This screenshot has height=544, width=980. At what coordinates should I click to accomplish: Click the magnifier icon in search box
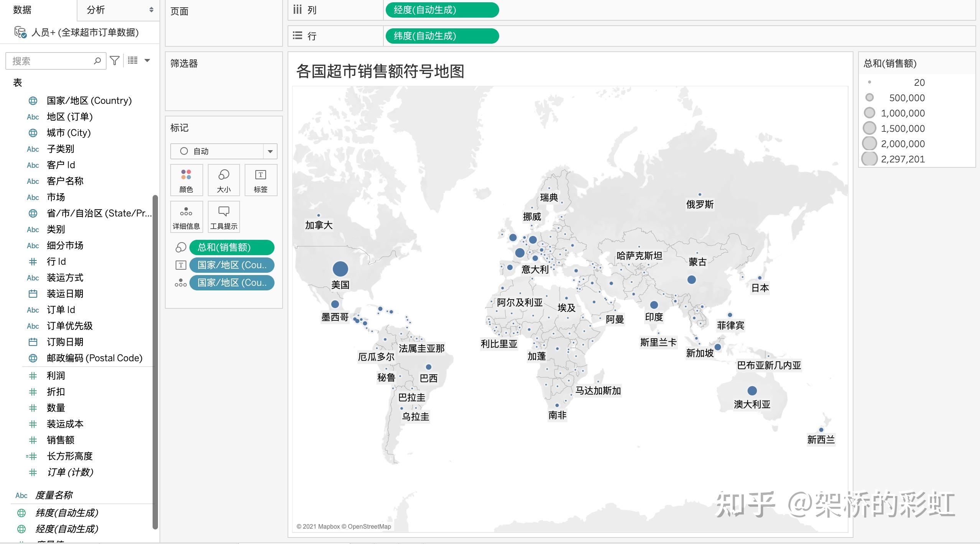pos(97,61)
